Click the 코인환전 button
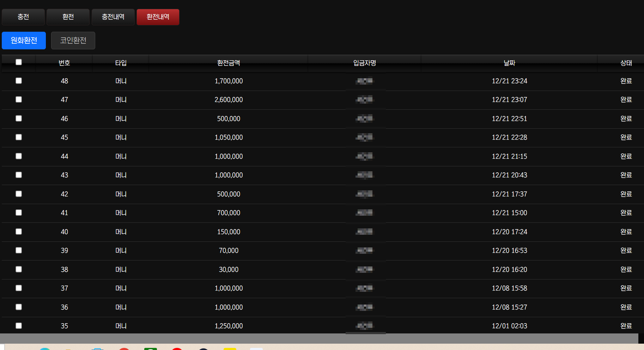644x350 pixels. click(x=73, y=41)
